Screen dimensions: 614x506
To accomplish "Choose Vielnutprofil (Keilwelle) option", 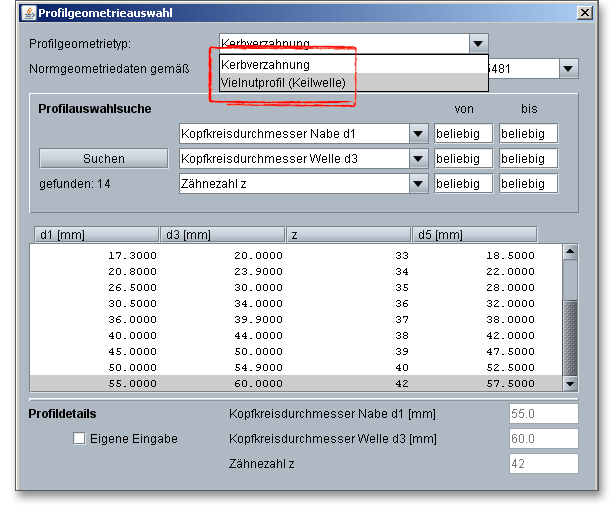I will pos(282,83).
